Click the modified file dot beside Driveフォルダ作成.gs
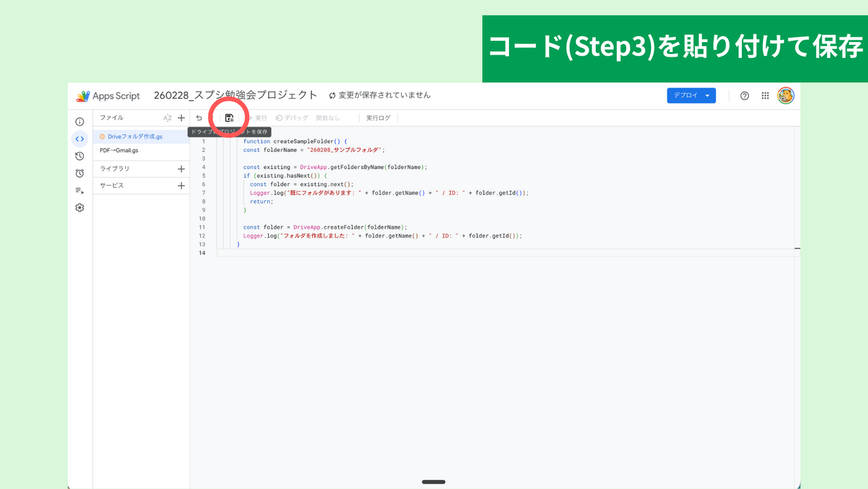This screenshot has height=489, width=868. tap(102, 137)
